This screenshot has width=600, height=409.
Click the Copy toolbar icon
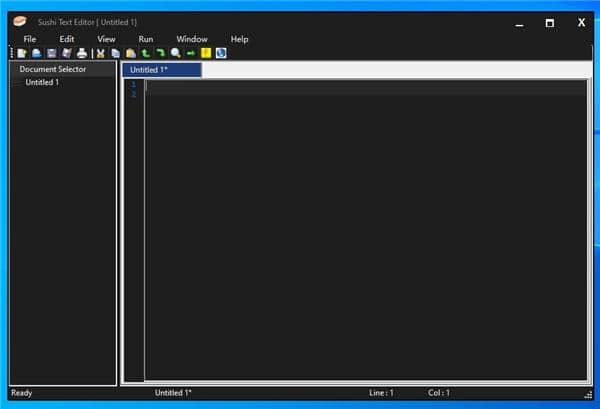[x=116, y=53]
